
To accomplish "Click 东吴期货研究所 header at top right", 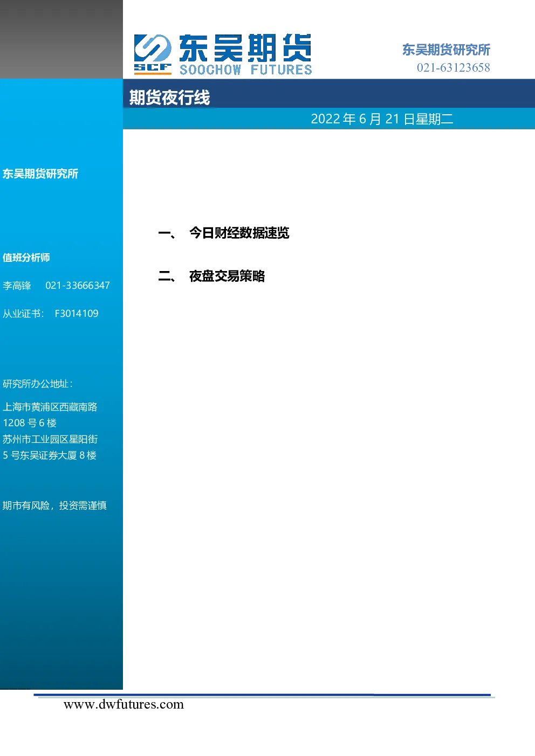I will pyautogui.click(x=446, y=50).
